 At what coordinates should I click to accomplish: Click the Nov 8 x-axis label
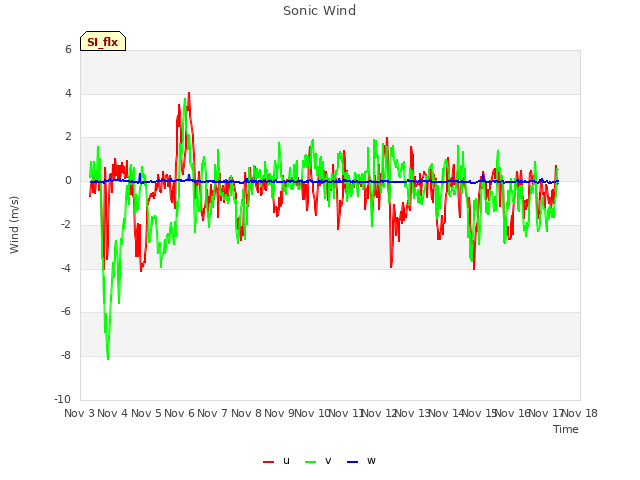point(246,413)
